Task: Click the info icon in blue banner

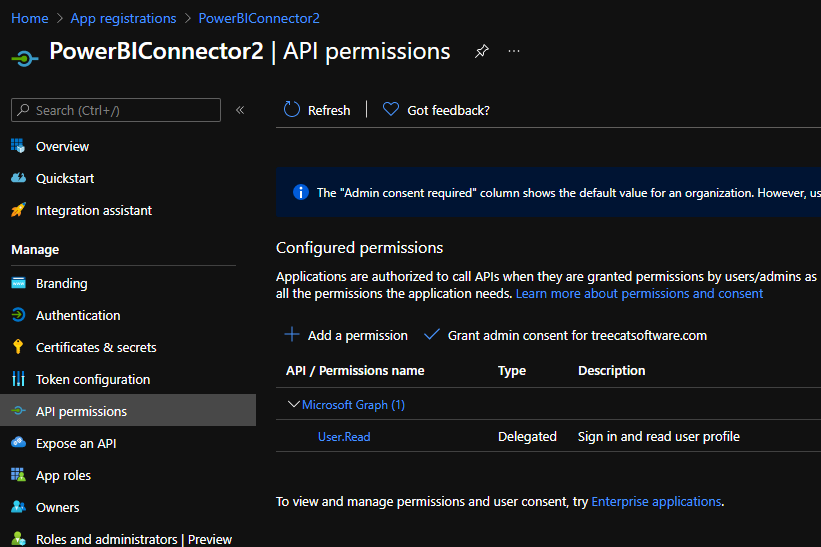Action: [301, 192]
